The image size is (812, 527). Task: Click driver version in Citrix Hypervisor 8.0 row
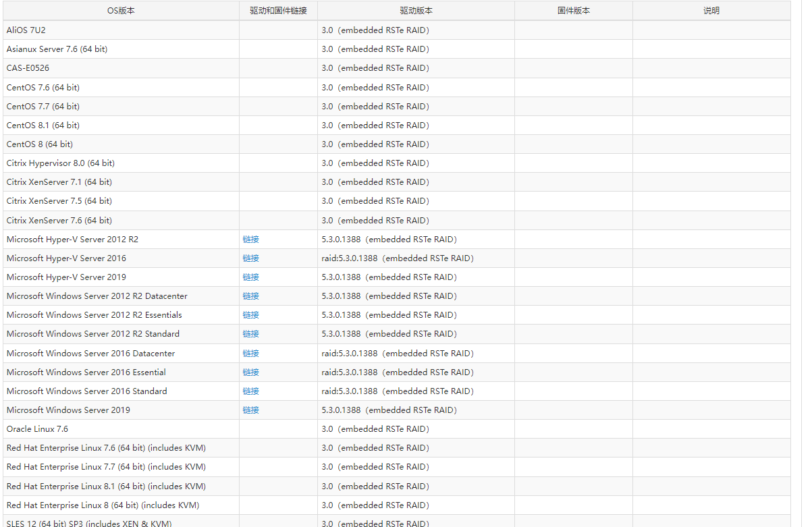point(375,163)
